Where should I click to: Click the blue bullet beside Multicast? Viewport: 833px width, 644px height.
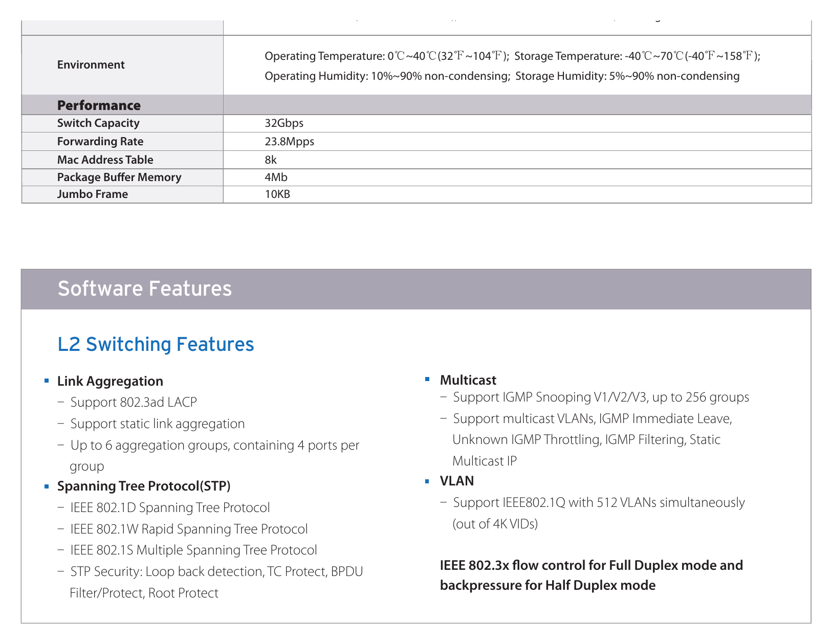pos(428,379)
